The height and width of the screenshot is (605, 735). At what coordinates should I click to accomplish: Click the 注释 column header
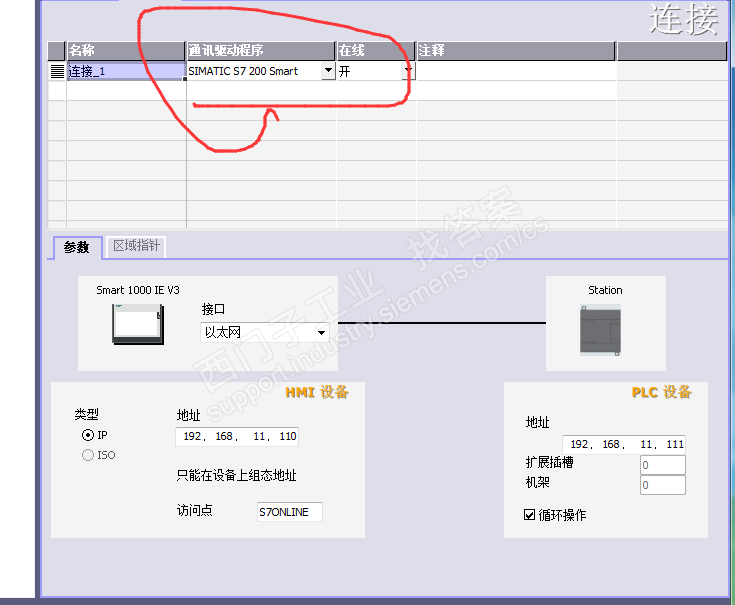(x=516, y=51)
